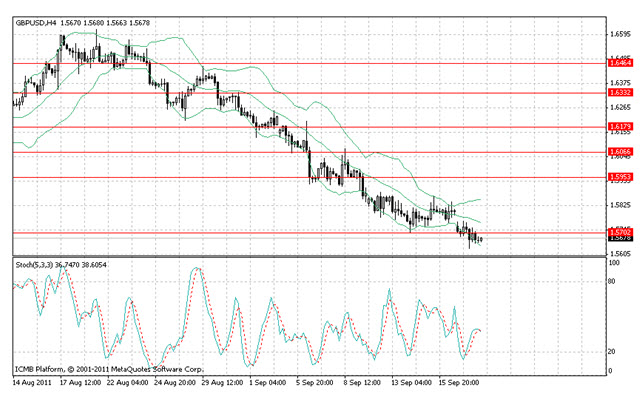Select the 1.6179 price level tag
Screen dimensions: 640x398
pos(620,127)
